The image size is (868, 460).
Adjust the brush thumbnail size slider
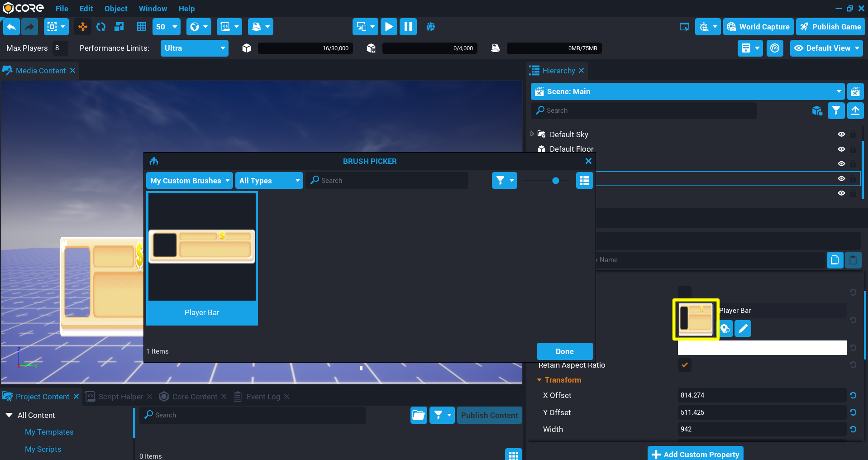click(x=555, y=181)
